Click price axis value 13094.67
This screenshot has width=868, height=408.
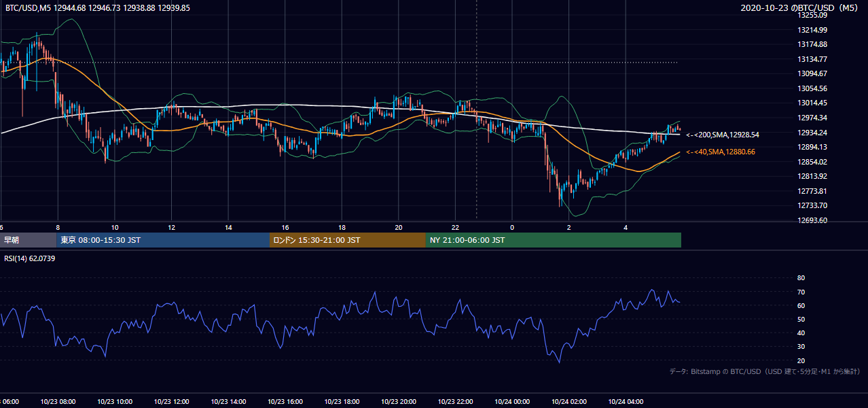pyautogui.click(x=812, y=73)
